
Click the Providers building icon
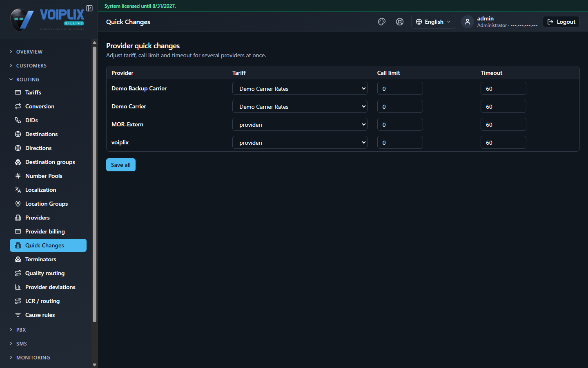point(18,218)
